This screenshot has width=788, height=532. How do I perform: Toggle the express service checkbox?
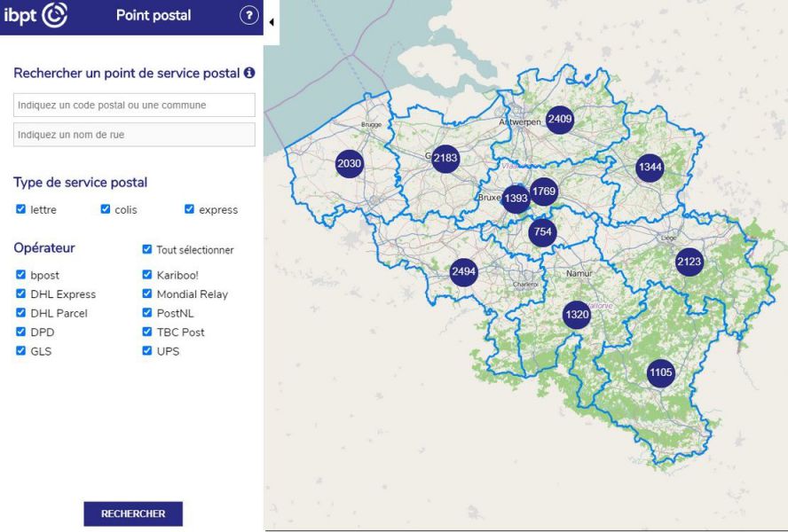pos(189,210)
